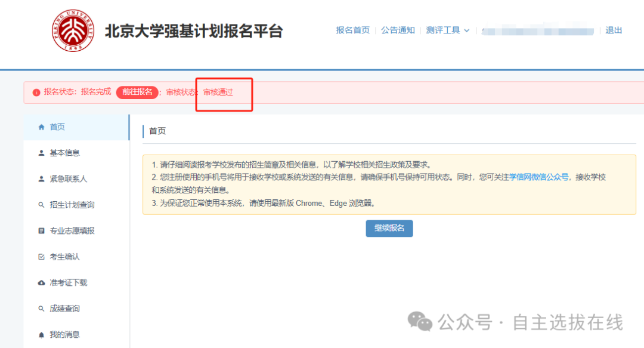Click the document icon beside 专业志愿填报

(x=41, y=230)
